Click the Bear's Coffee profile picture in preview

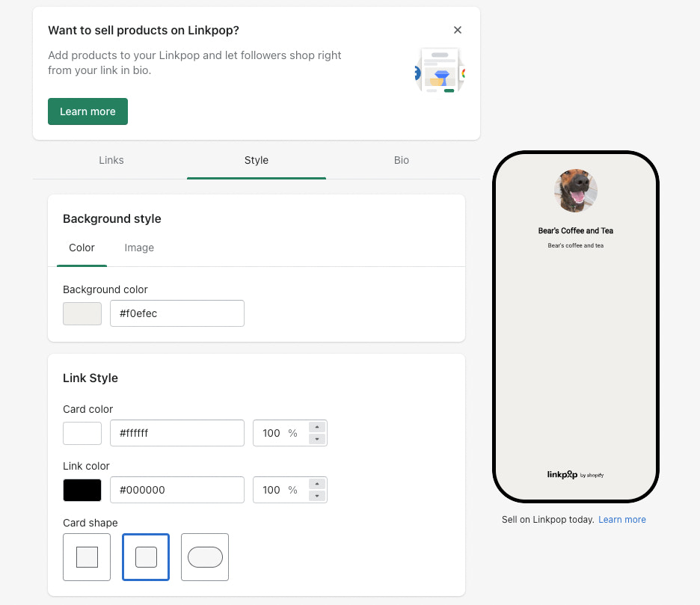575,191
